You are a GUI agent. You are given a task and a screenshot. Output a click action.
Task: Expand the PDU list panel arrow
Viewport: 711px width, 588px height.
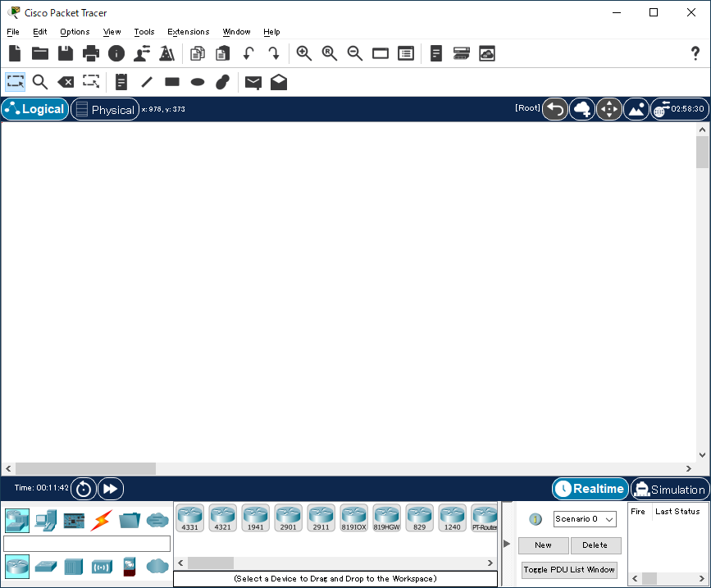coord(507,544)
